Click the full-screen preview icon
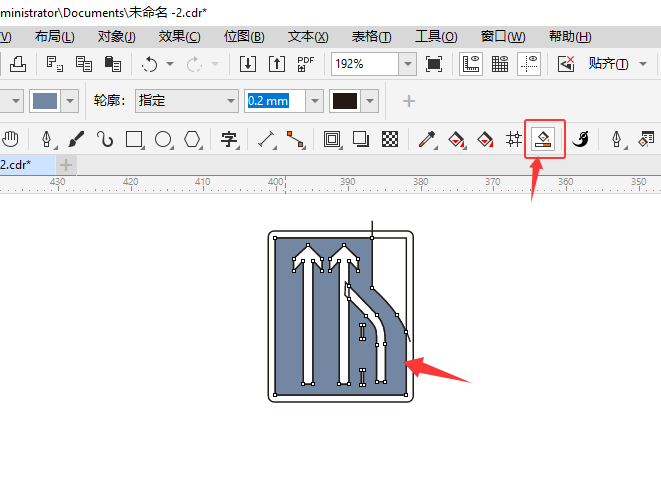 (x=434, y=64)
